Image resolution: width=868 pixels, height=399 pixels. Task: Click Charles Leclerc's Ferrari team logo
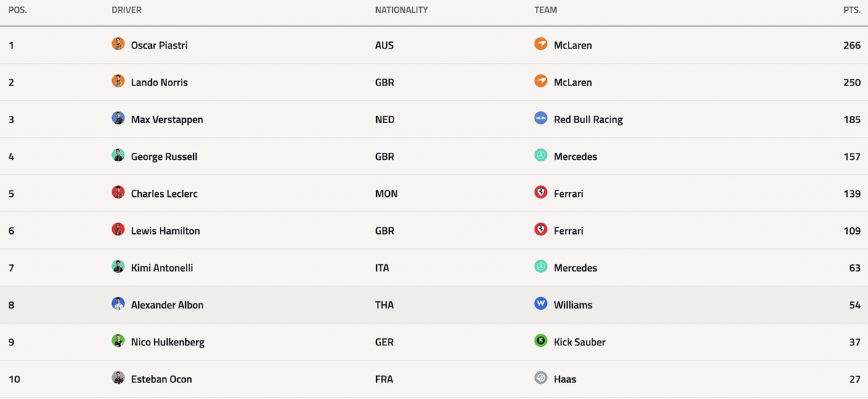coord(540,193)
